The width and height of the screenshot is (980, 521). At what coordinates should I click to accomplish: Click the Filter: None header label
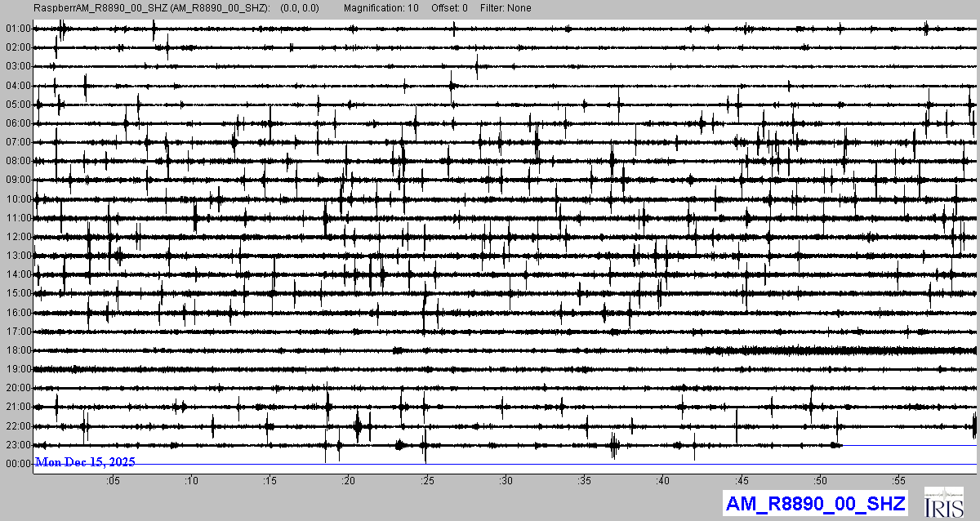[x=506, y=8]
